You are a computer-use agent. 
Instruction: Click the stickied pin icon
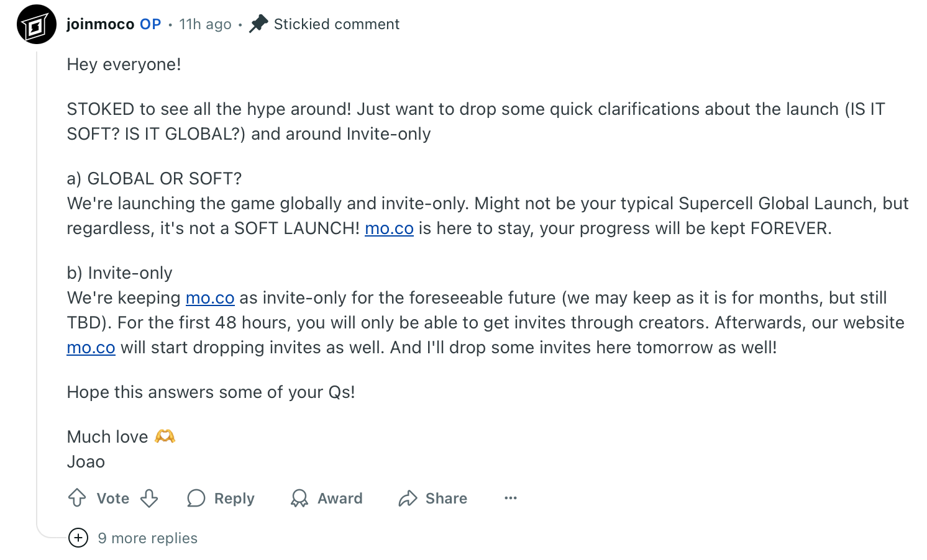coord(258,24)
